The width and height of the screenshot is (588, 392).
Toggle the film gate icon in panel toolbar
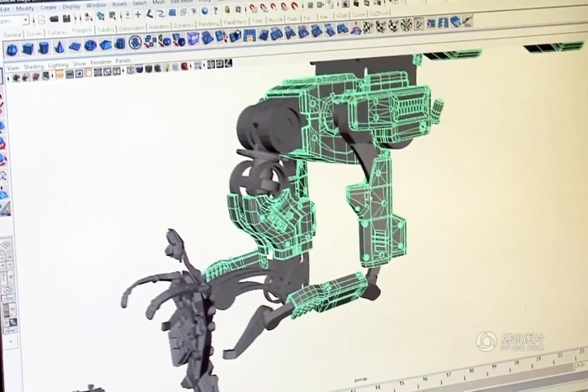click(70, 74)
